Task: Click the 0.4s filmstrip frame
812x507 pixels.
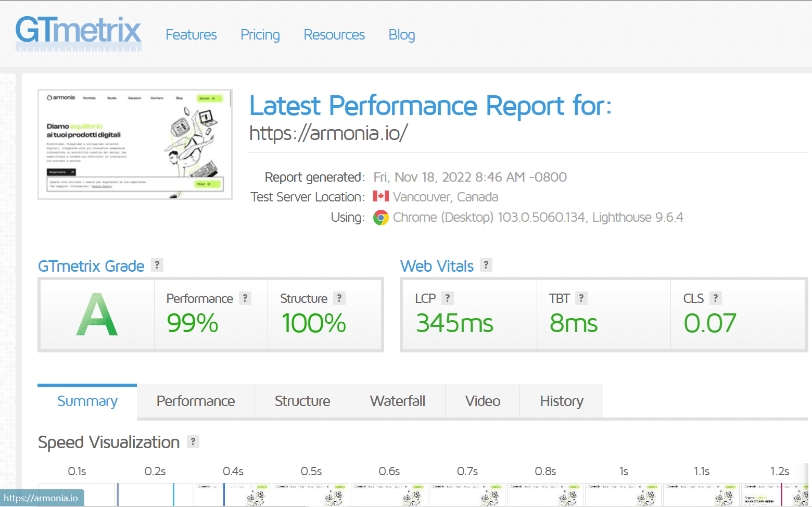Action: (x=233, y=495)
